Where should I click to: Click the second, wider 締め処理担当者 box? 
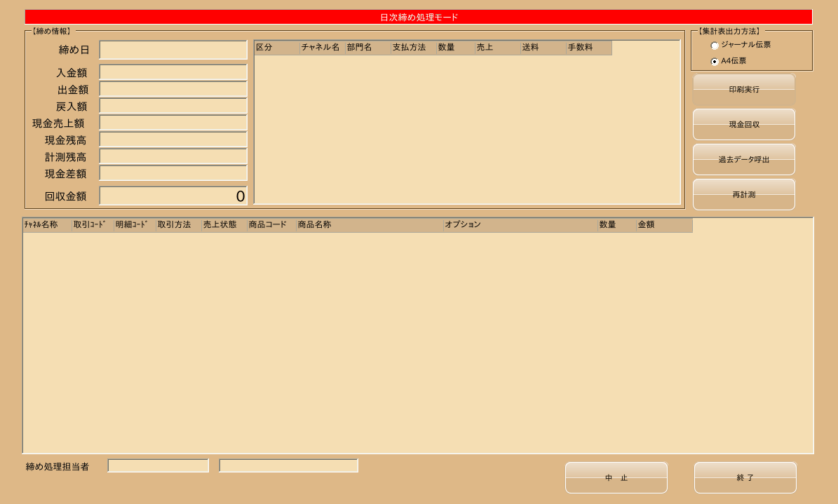tap(289, 465)
